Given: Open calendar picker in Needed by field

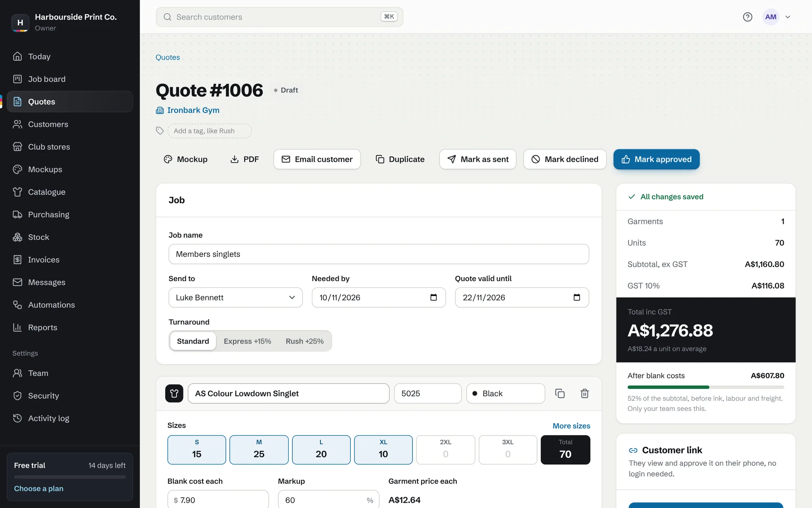Looking at the screenshot, I should point(434,297).
